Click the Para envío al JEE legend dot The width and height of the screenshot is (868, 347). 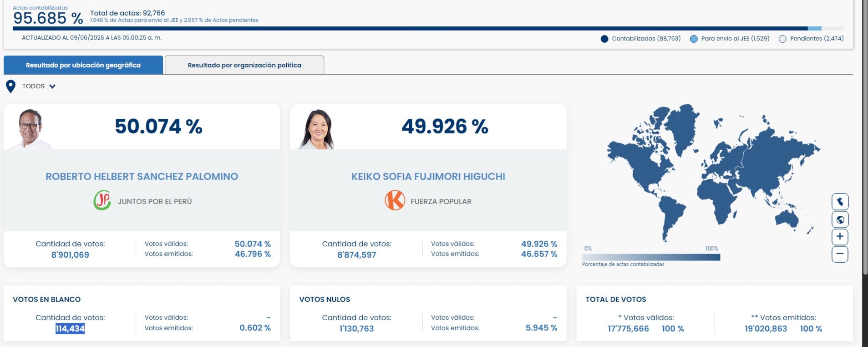[694, 39]
